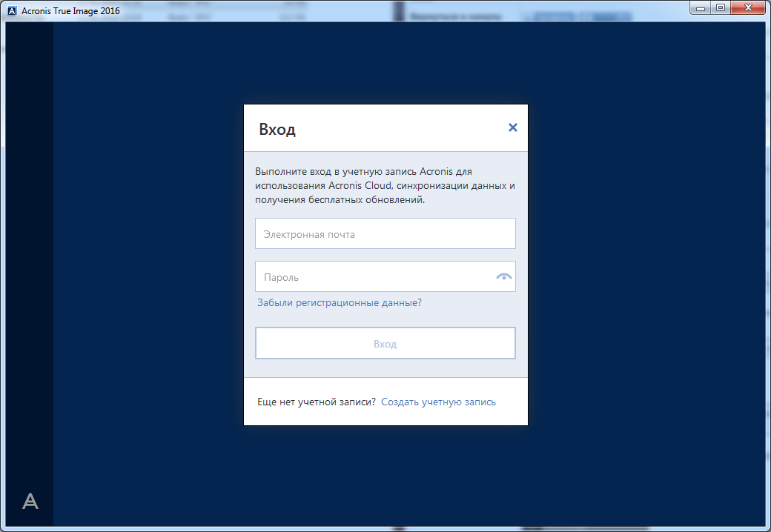Click the Acronis app icon in title bar

(12, 10)
